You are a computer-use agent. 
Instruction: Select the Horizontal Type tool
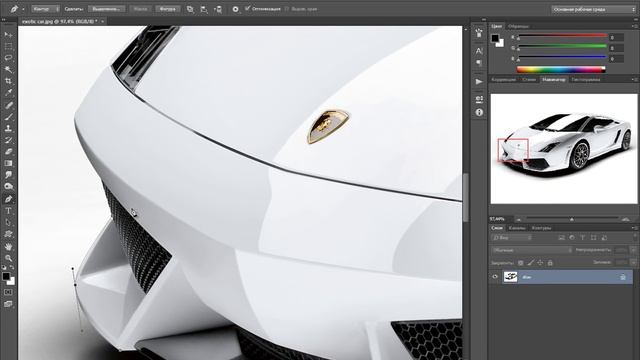[x=8, y=211]
